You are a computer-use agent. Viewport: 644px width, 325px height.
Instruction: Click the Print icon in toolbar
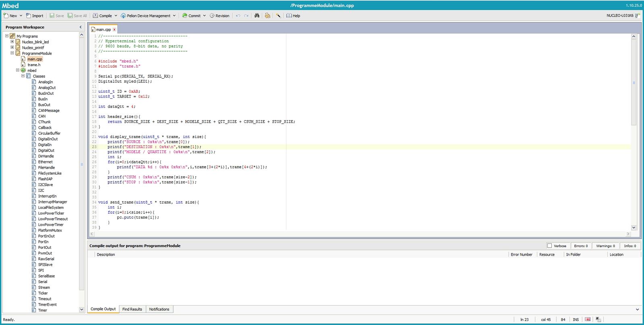(x=267, y=16)
